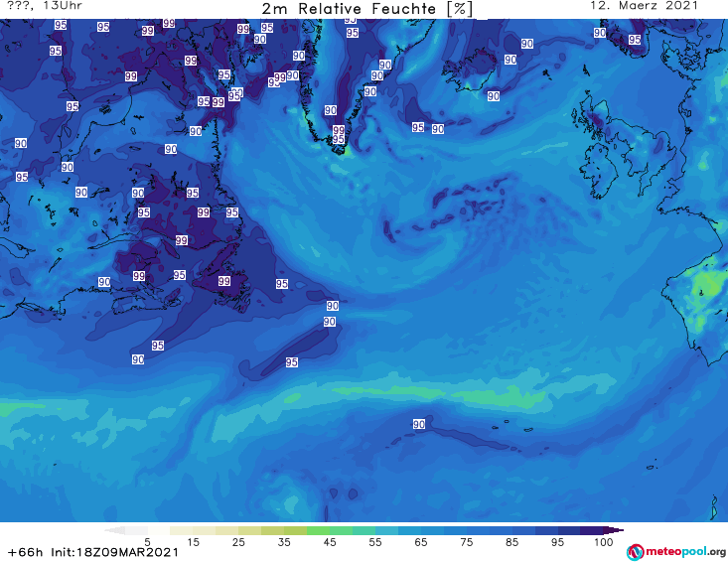Screen dimensions: 728x562
Task: Click the legend value '65'
Action: (421, 542)
